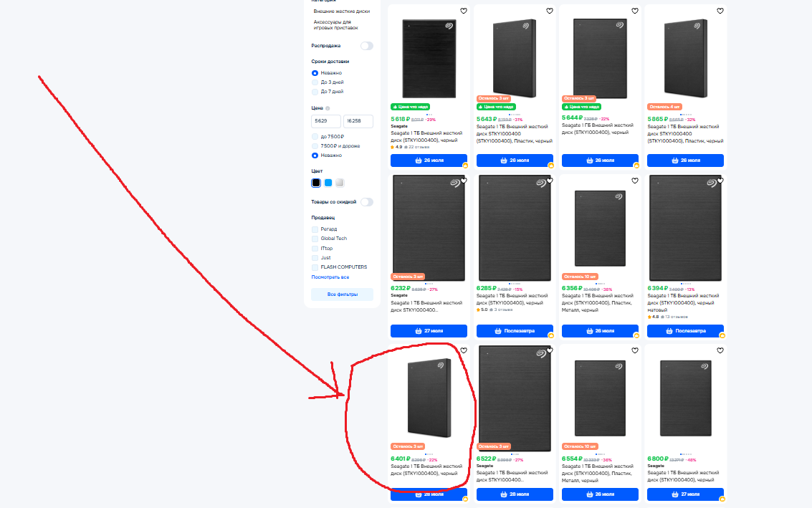Toggle the Распродажа switch
This screenshot has width=812, height=508.
[367, 46]
